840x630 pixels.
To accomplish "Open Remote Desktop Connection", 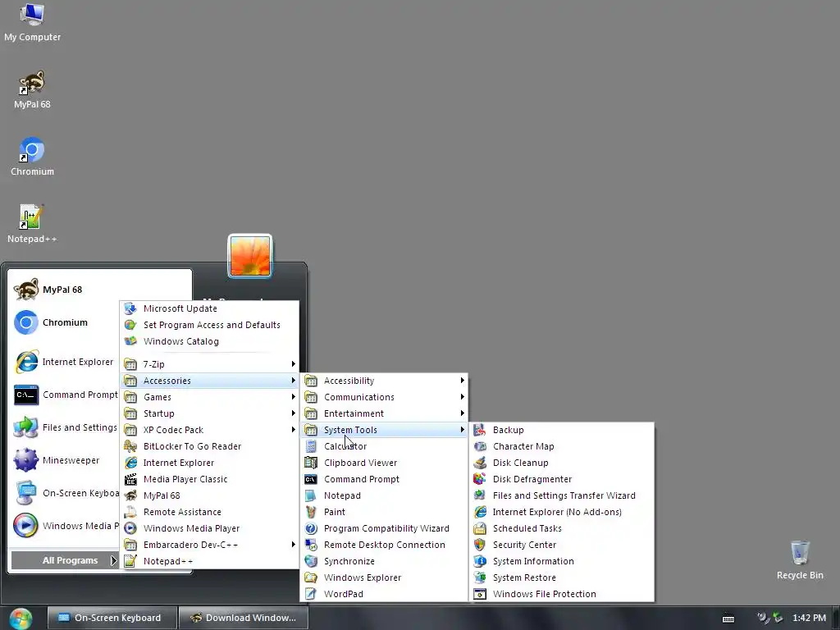I will coord(384,545).
